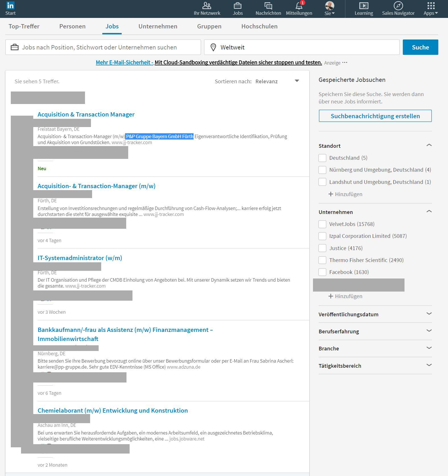The image size is (448, 476).
Task: Click the Sie sehen 5 Treffer text
Action: [x=37, y=81]
